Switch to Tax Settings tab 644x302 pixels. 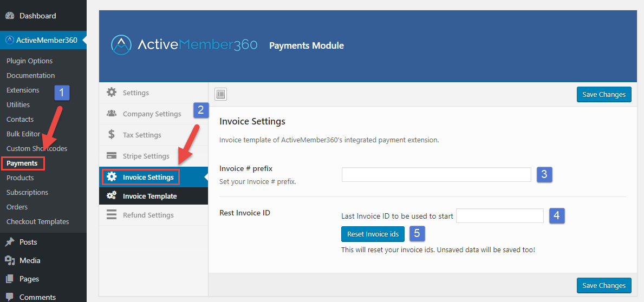[154, 135]
